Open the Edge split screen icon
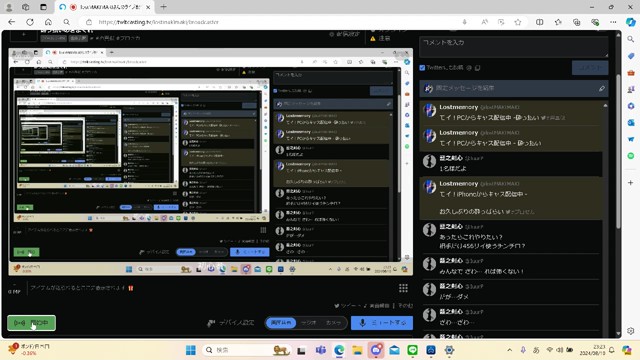Viewport: 640px width, 360px height. (540, 22)
